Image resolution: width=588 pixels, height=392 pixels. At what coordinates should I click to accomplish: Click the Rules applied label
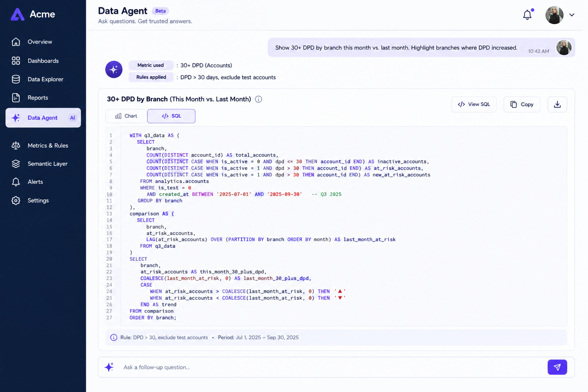click(x=151, y=77)
